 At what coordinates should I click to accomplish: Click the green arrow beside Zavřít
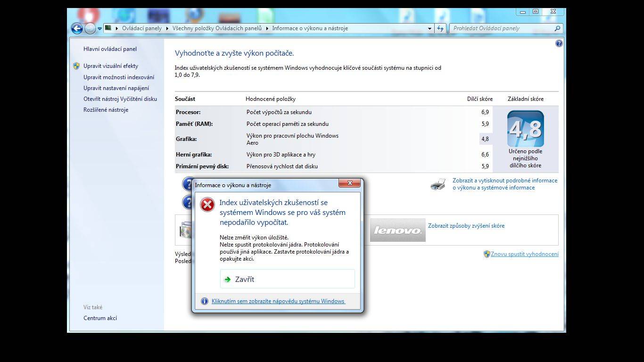[228, 280]
